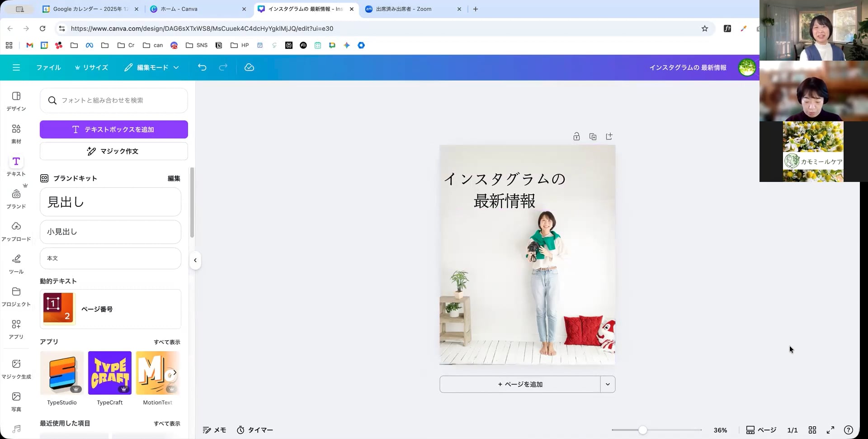The width and height of the screenshot is (868, 439).
Task: Open the 素材 panel in the sidebar
Action: pos(16,134)
